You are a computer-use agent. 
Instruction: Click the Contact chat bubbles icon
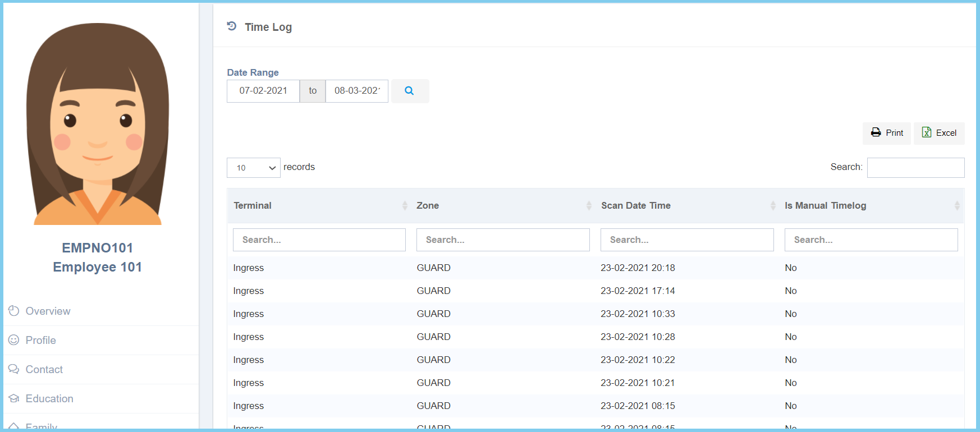[x=14, y=369]
